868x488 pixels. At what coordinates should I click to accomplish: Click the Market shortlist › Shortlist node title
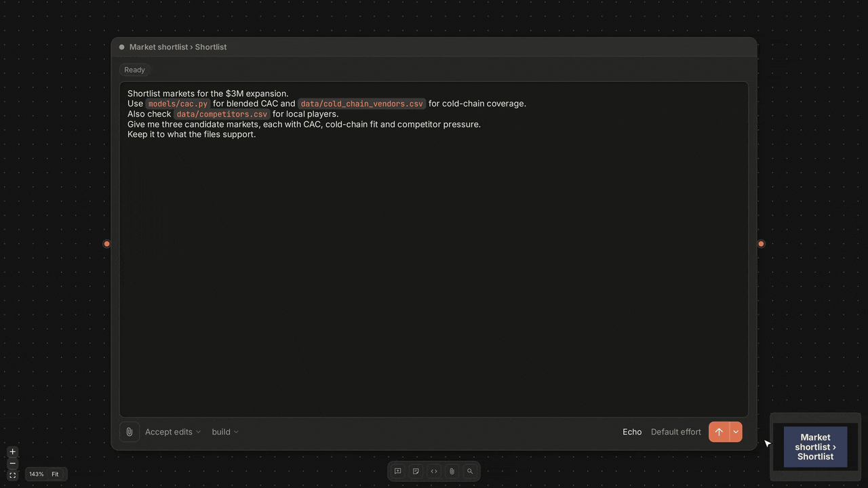178,47
